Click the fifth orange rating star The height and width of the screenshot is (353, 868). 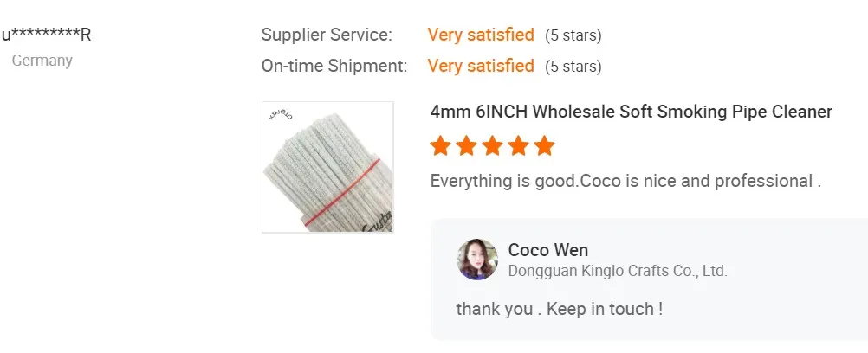[x=544, y=145]
